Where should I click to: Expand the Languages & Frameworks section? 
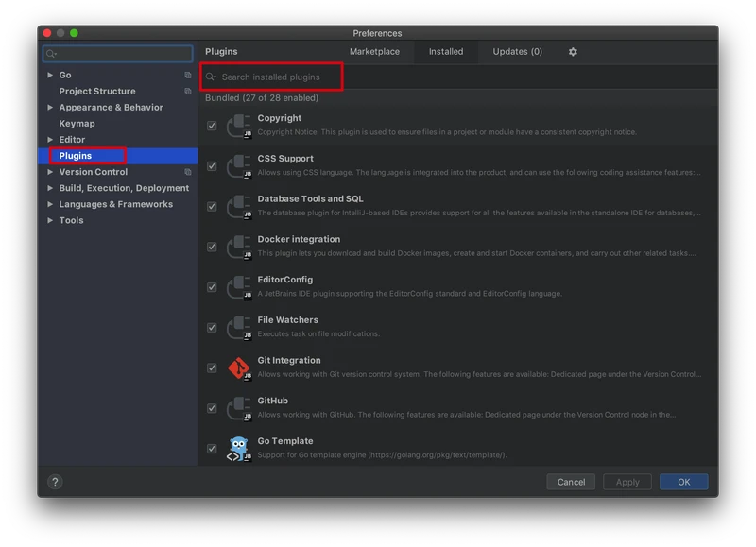(50, 203)
